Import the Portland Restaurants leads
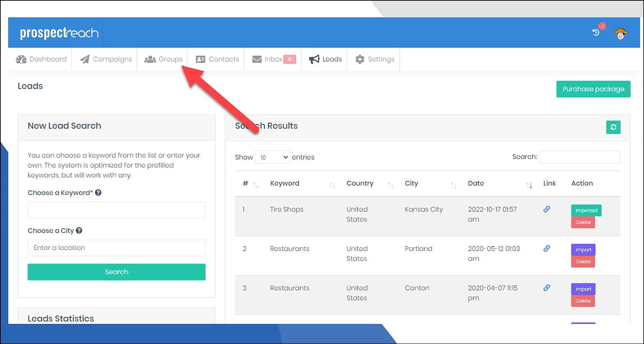 (x=583, y=250)
